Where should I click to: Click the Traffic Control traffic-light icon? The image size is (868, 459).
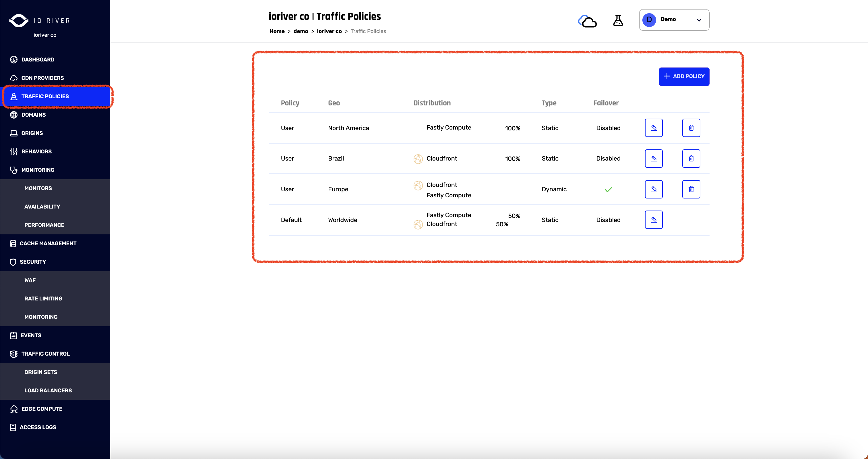click(x=13, y=354)
